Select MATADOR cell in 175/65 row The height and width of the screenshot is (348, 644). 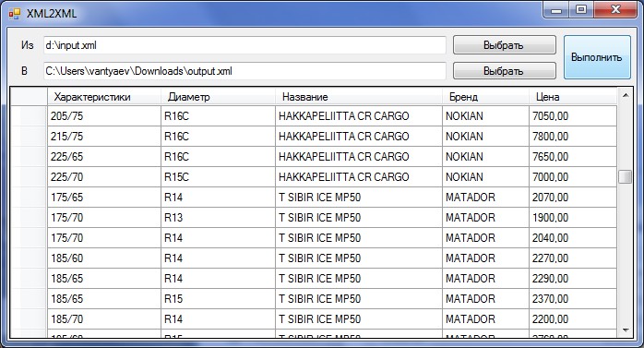pos(485,198)
